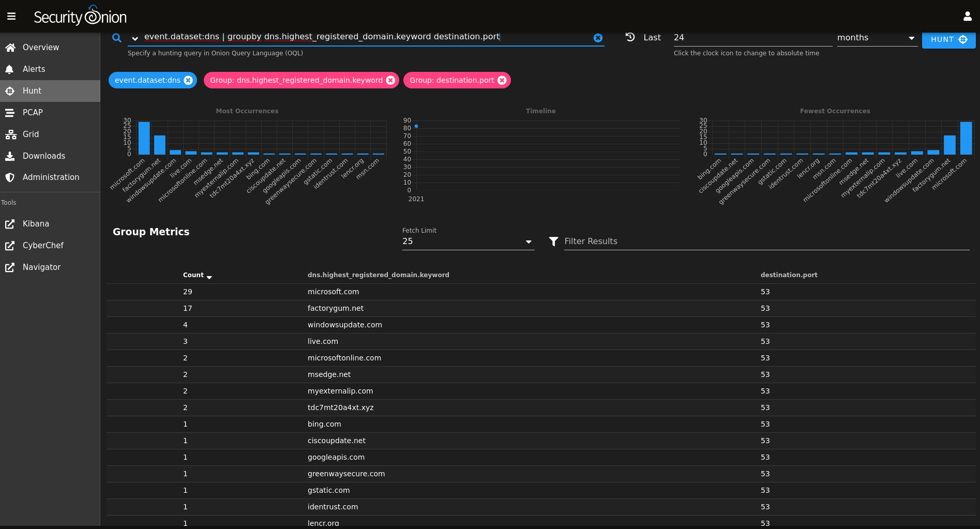
Task: Open Downloads in the sidebar
Action: pyautogui.click(x=50, y=156)
